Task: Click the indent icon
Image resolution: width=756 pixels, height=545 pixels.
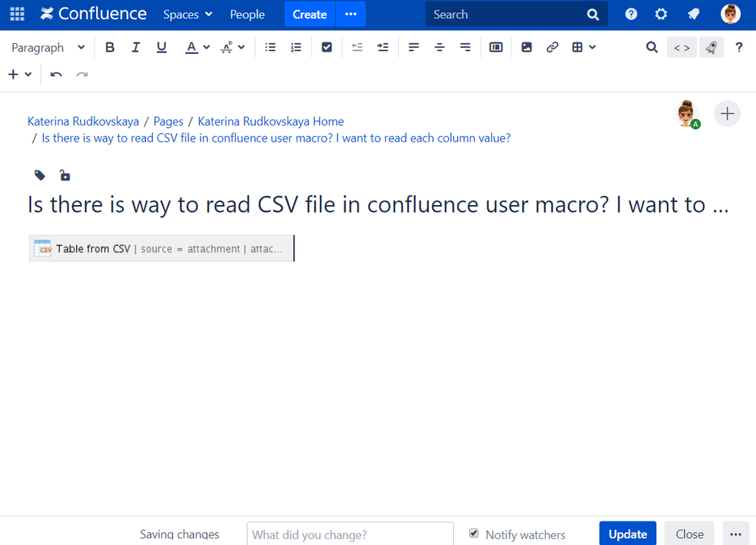Action: coord(383,47)
